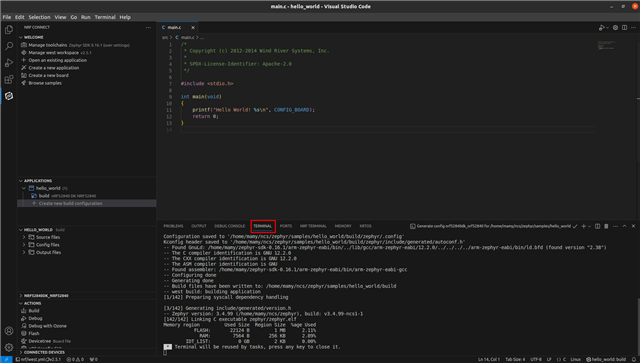
Task: Click the remote indicator in status bar corner
Action: (x=6, y=359)
